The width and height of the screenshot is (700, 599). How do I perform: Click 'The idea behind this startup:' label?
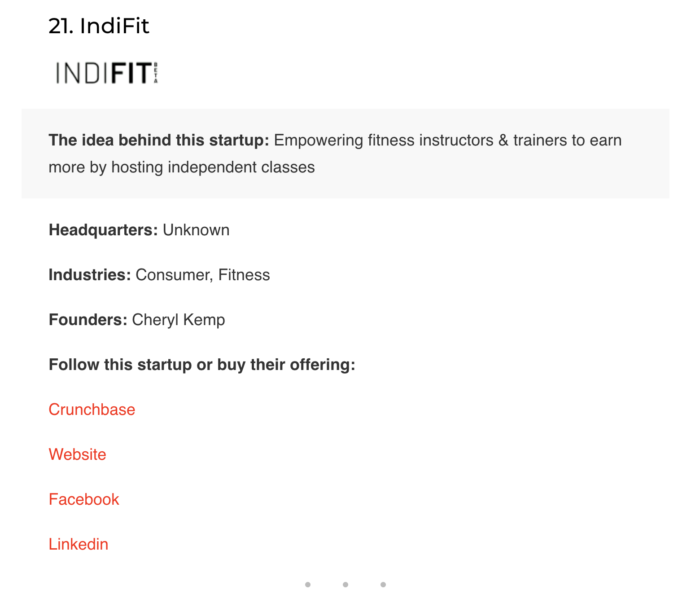pos(159,140)
